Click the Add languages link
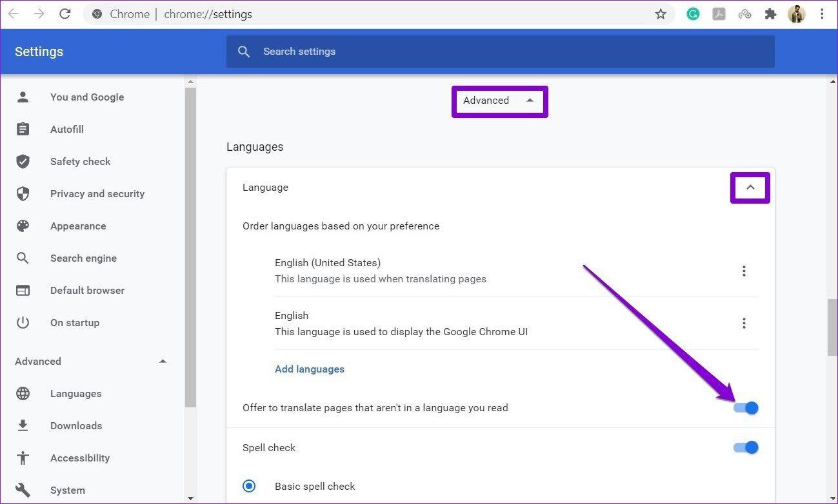838x504 pixels. tap(310, 369)
